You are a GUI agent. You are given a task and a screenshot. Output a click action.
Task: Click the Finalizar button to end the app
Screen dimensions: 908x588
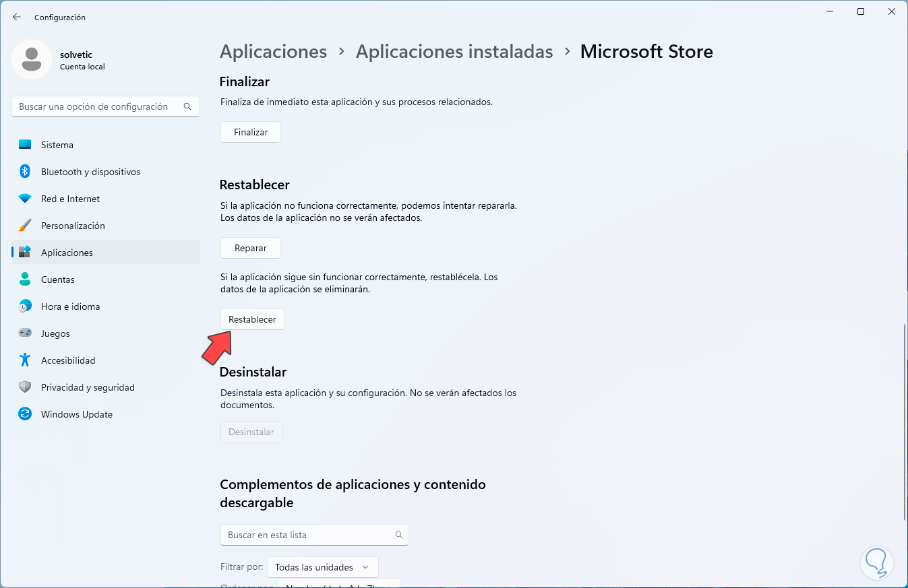(251, 132)
